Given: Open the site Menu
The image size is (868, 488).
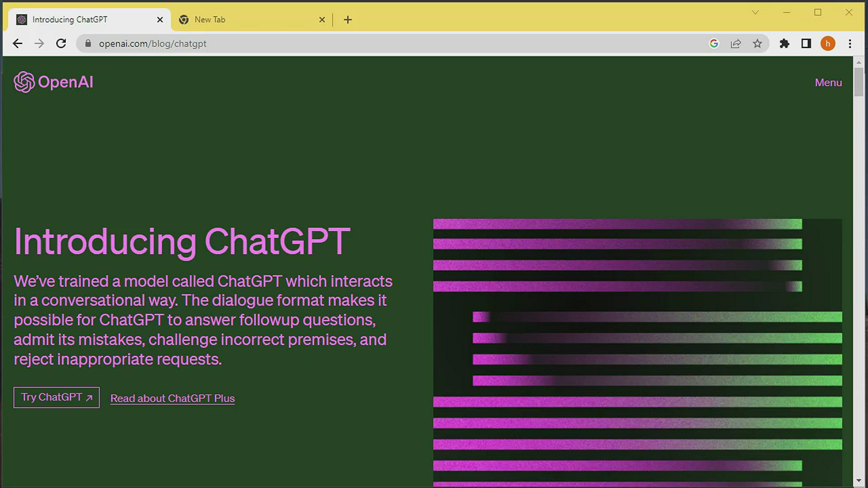Looking at the screenshot, I should coord(828,83).
